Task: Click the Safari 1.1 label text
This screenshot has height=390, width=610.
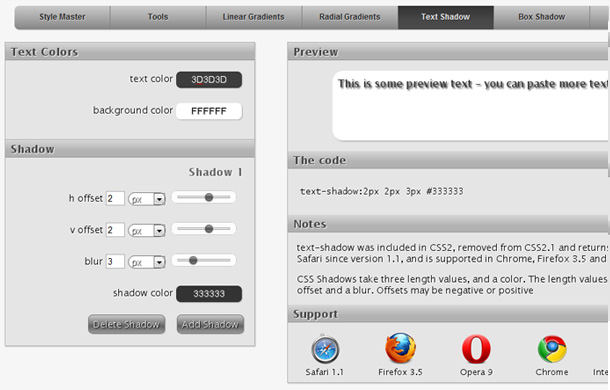Action: [324, 372]
